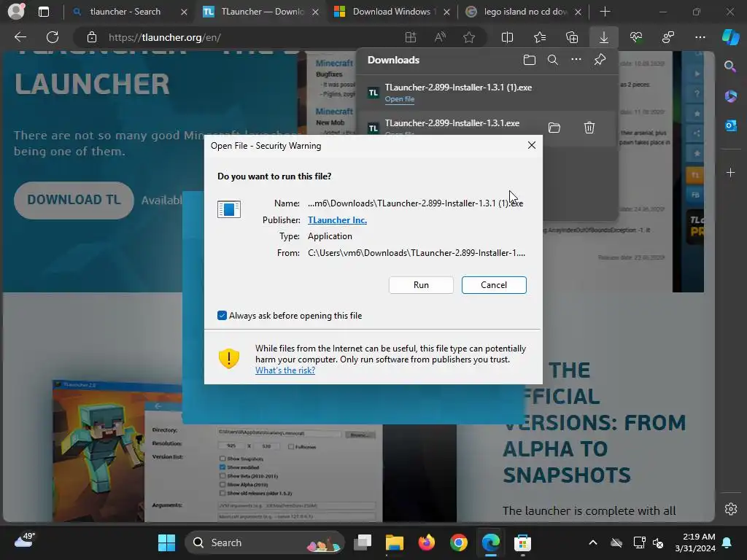Add this page to favorites star

[469, 37]
